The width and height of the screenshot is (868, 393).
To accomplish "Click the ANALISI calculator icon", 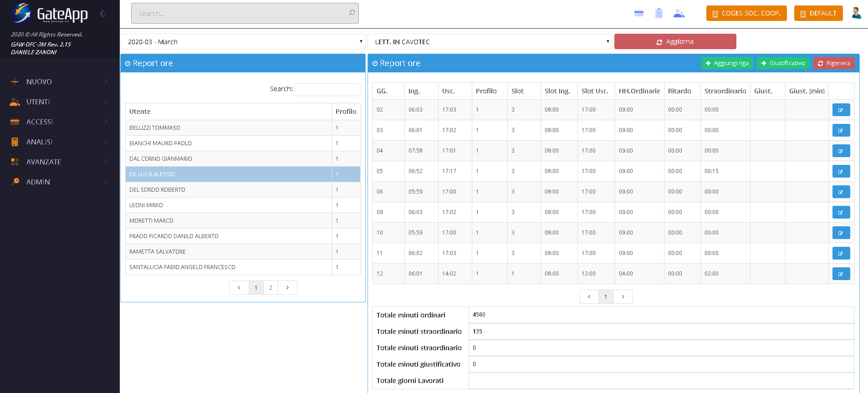I will click(15, 142).
